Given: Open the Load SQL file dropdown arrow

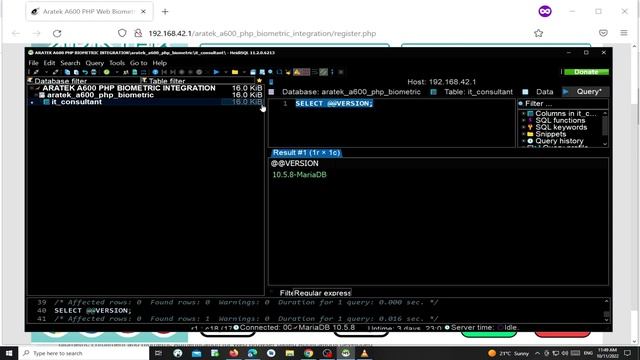Looking at the screenshot, I should click(244, 72).
